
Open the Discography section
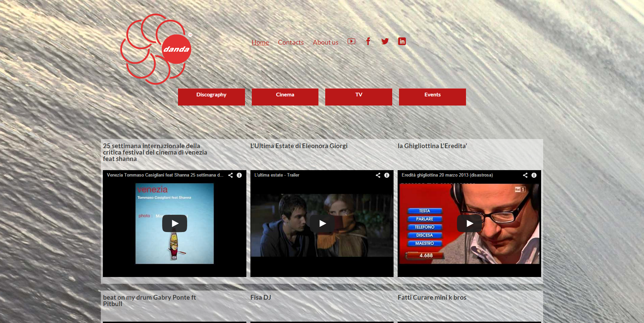pyautogui.click(x=211, y=97)
